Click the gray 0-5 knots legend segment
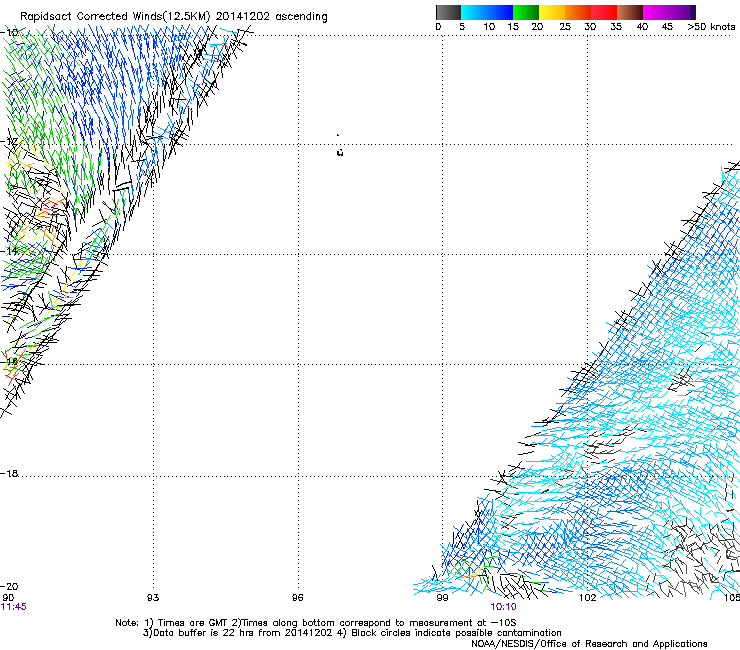The width and height of the screenshot is (740, 650). (448, 12)
